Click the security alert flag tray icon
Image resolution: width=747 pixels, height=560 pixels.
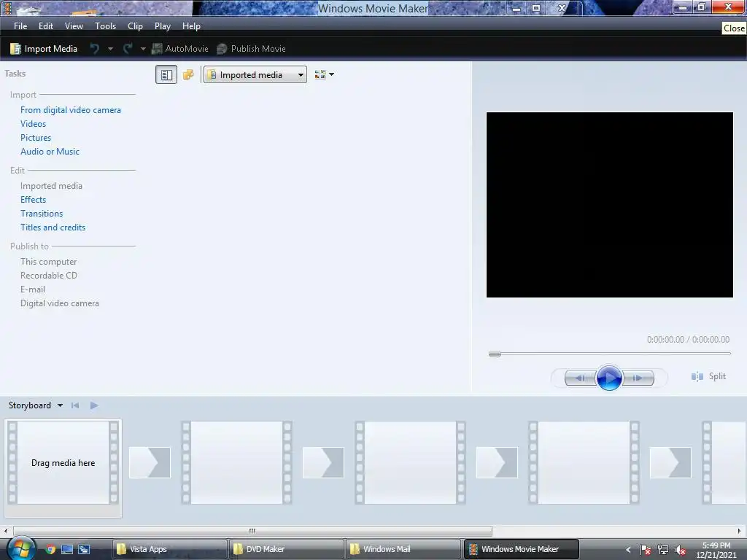[646, 550]
